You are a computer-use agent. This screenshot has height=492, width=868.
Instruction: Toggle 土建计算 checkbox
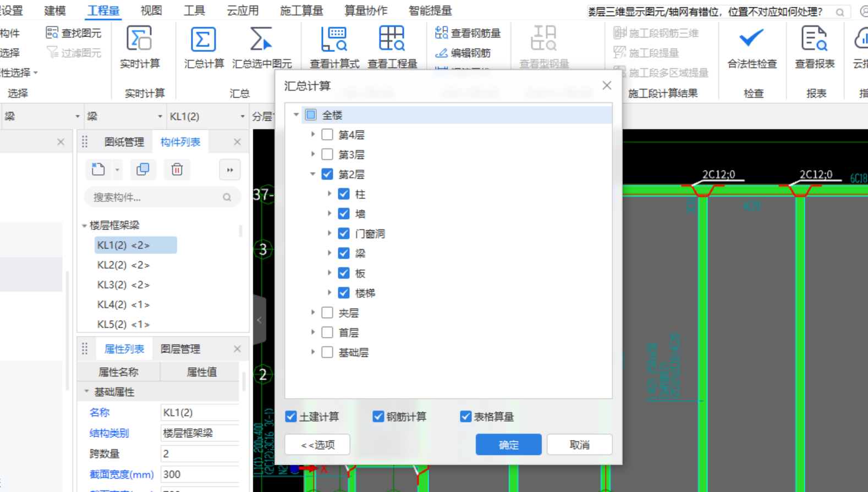[x=291, y=417]
